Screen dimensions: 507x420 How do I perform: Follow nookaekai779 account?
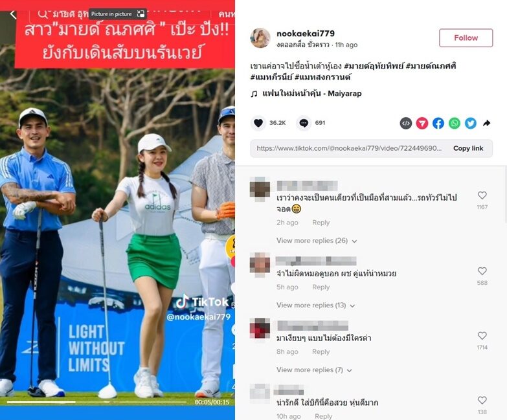click(x=466, y=38)
